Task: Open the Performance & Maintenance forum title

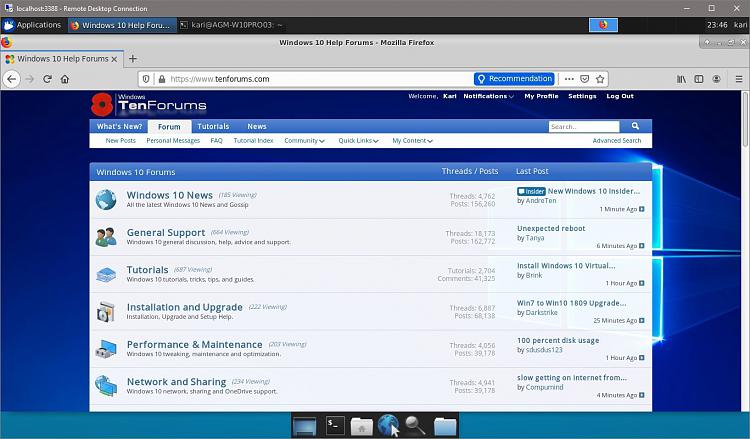Action: tap(194, 344)
